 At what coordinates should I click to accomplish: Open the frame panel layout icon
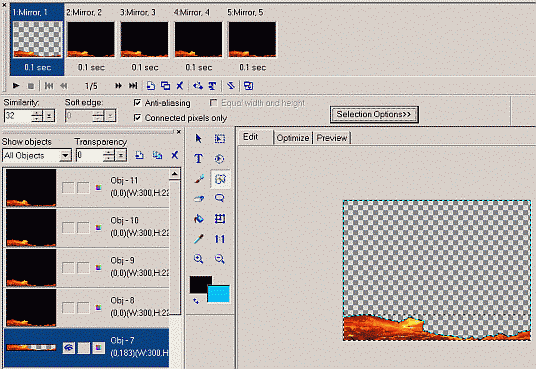coord(248,85)
